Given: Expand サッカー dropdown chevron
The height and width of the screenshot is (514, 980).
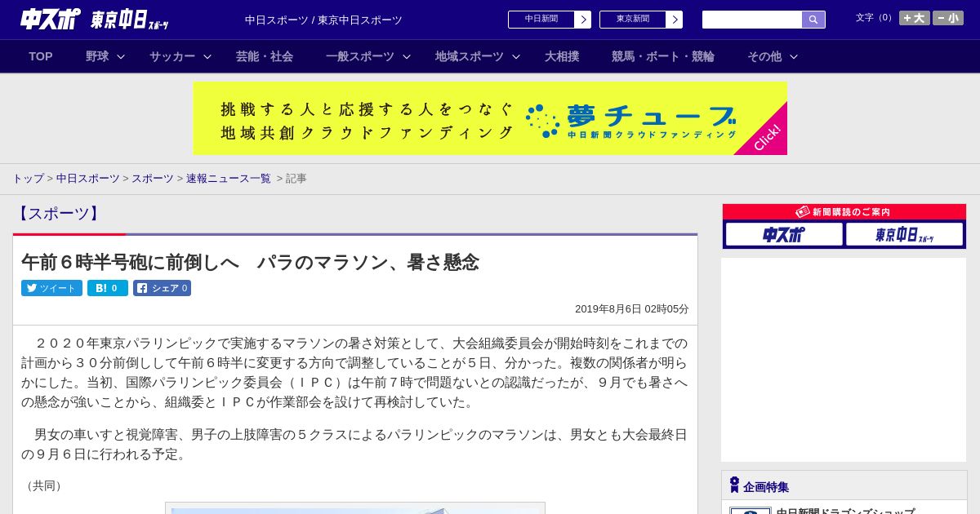Looking at the screenshot, I should point(207,56).
